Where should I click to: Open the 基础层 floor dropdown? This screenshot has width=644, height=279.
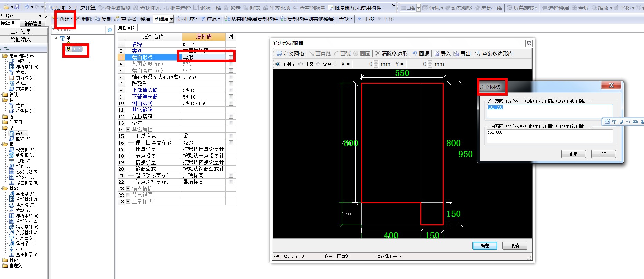[x=172, y=19]
